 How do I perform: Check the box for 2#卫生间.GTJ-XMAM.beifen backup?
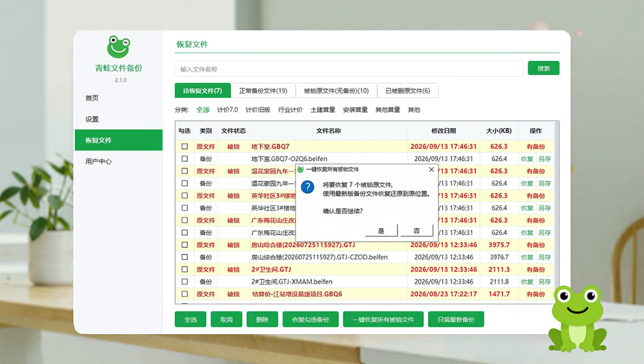[185, 282]
